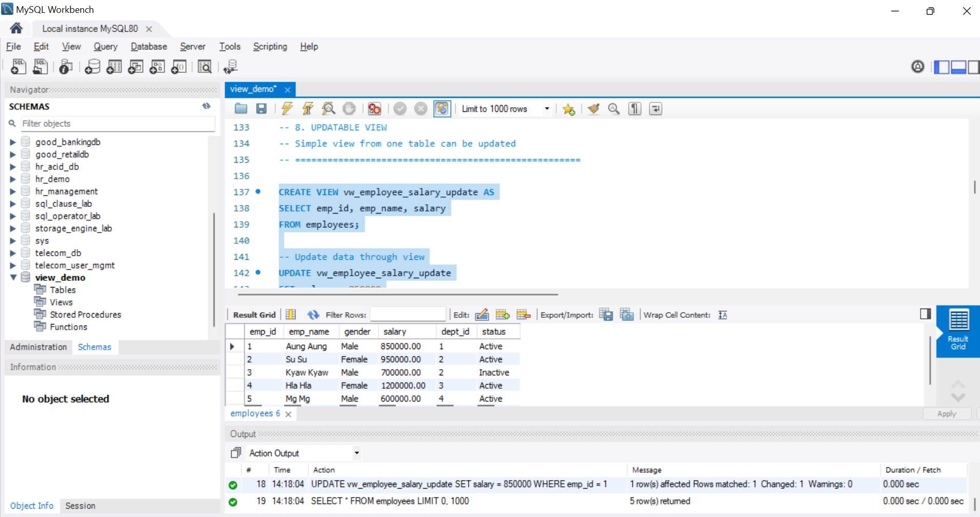
Task: Open Workbench preferences gear icon
Action: [x=918, y=67]
